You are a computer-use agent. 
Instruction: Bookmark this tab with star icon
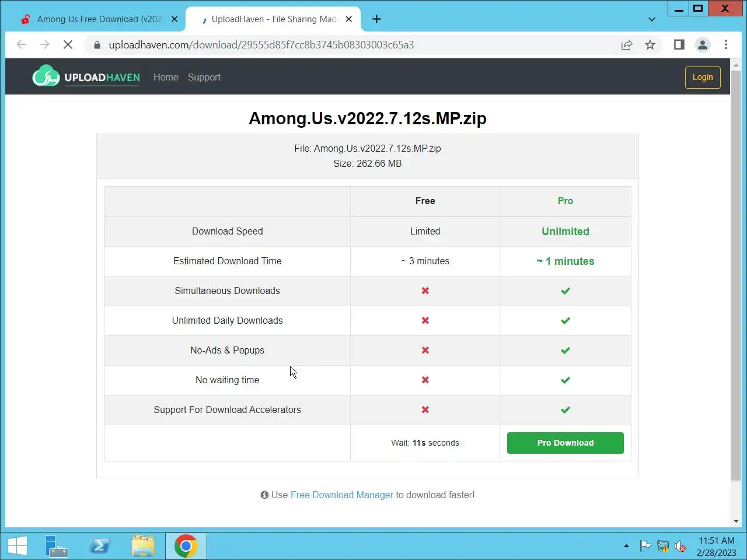click(x=650, y=45)
